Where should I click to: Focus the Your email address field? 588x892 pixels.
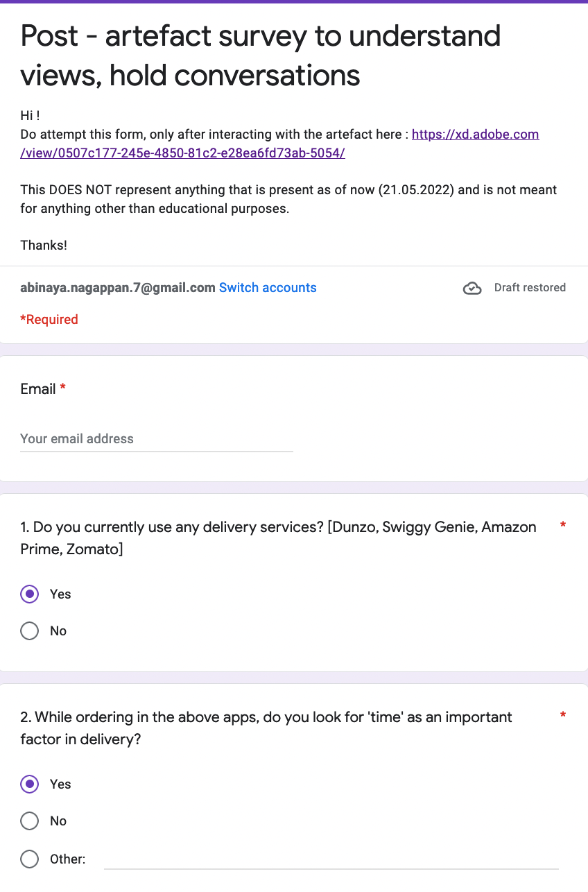point(156,439)
